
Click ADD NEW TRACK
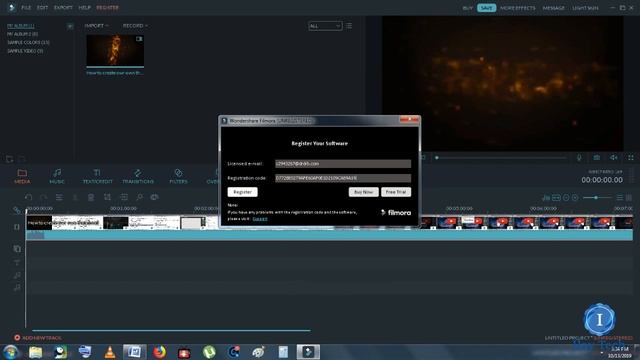pos(38,338)
